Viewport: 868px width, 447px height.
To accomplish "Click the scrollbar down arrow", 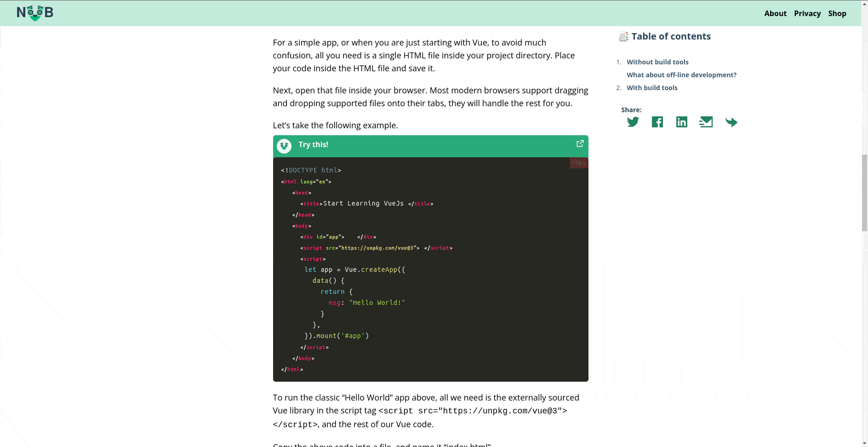I will coord(865,443).
